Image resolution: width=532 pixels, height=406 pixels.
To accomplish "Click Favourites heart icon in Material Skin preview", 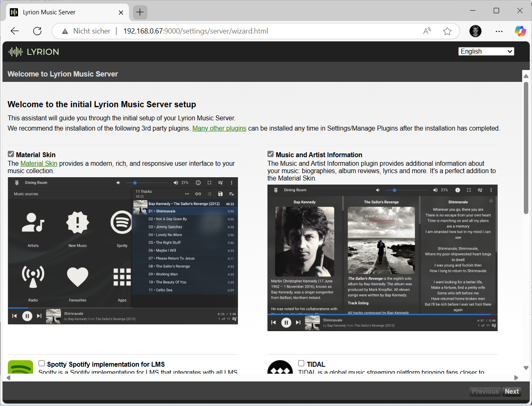I will [77, 277].
